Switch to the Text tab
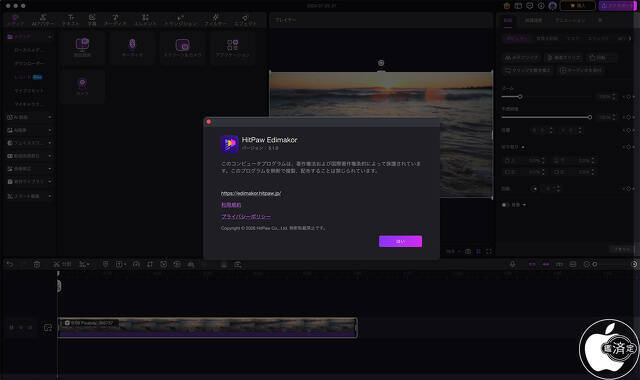Viewport: 640px width, 380px height. (71, 20)
